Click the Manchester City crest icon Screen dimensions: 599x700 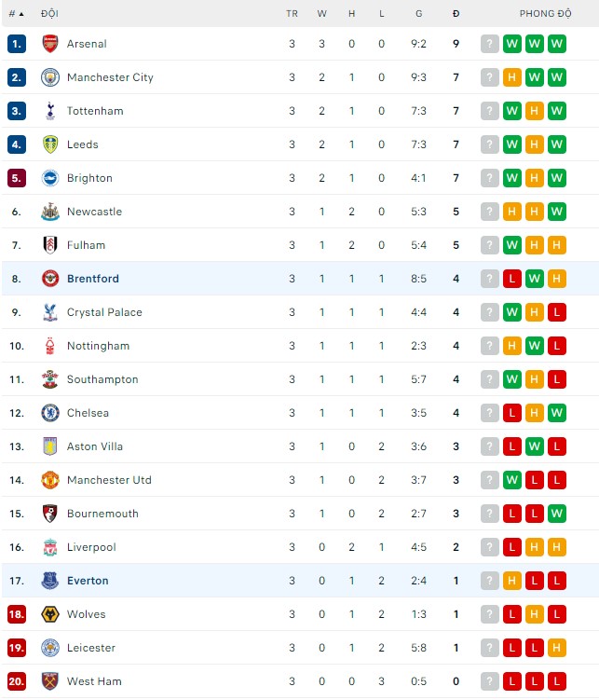(x=50, y=77)
